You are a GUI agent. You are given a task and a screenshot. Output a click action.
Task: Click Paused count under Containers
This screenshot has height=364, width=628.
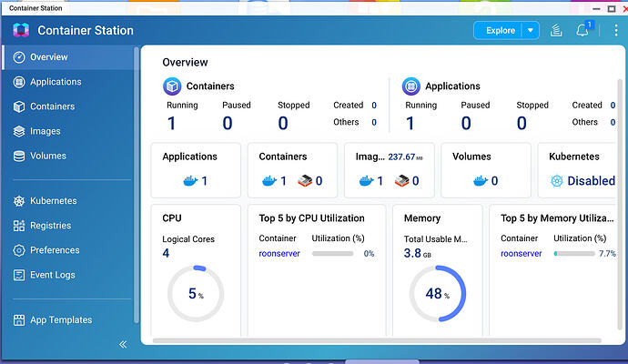pos(228,124)
